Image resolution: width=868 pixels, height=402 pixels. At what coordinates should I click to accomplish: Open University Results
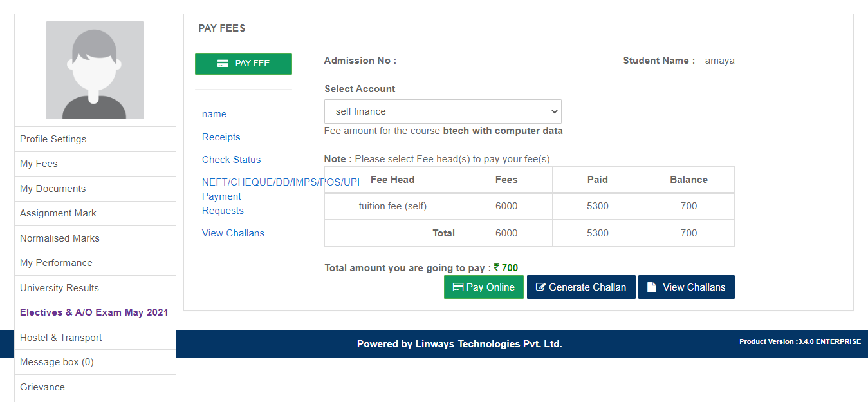[59, 287]
